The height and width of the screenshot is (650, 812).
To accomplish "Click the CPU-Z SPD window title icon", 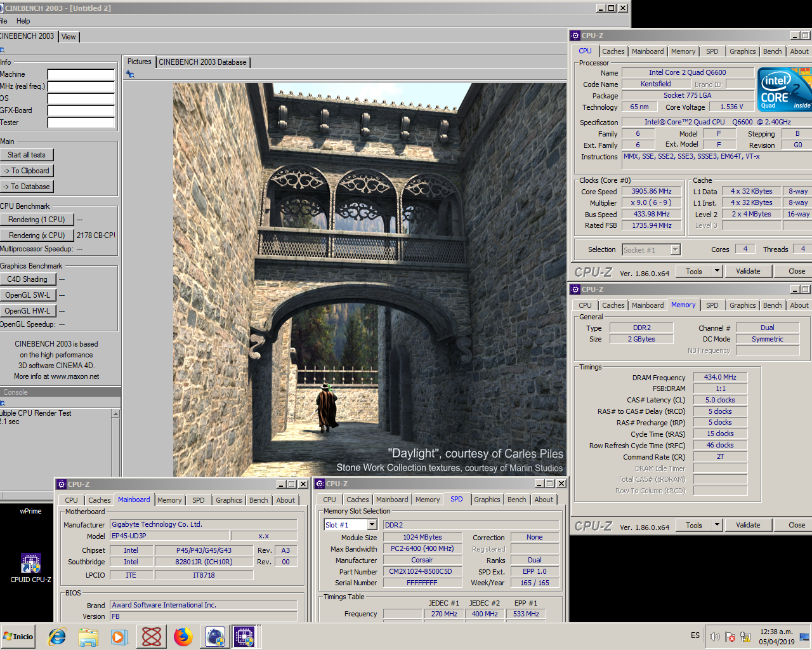I will click(x=320, y=484).
